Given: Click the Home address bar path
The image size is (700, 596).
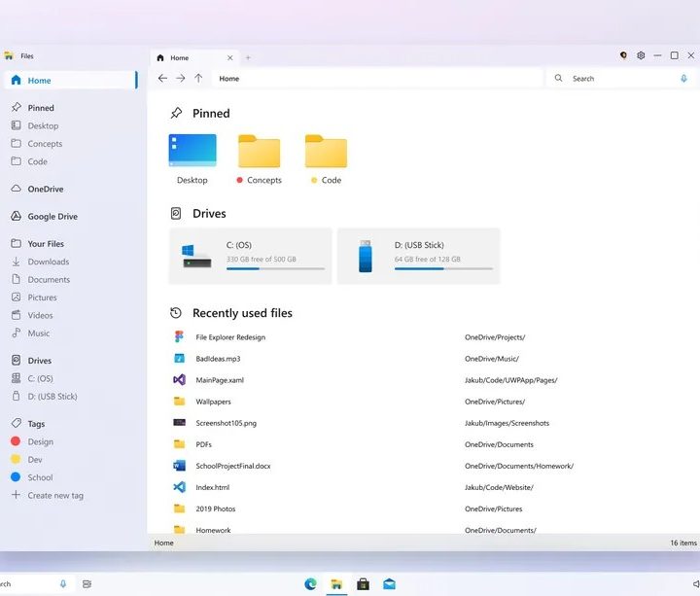Looking at the screenshot, I should [369, 79].
